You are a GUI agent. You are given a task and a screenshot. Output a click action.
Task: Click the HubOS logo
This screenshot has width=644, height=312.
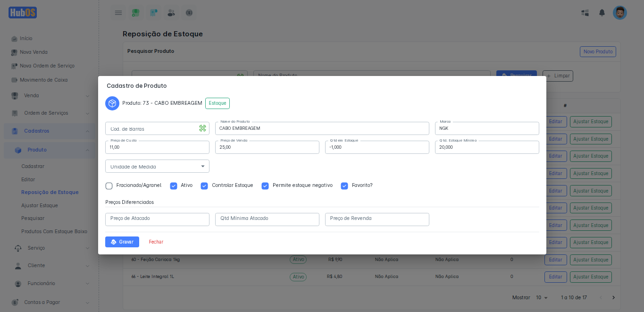[x=22, y=13]
